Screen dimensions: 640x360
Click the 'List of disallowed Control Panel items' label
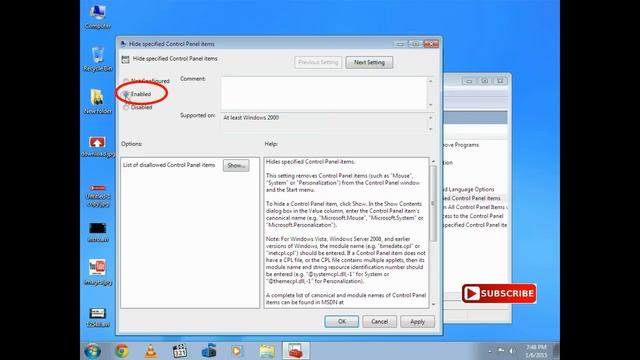click(x=169, y=165)
